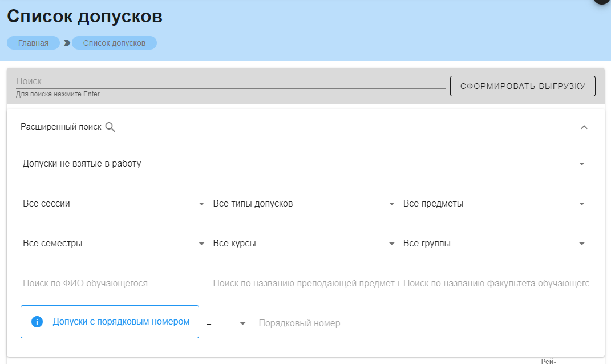Click the Порядковый номер input field
611x364 pixels.
click(x=423, y=323)
